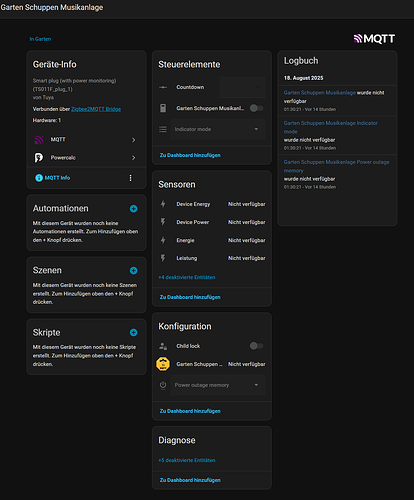Image resolution: width=414 pixels, height=500 pixels.
Task: Click the MQTT Info circle icon
Action: [39, 178]
